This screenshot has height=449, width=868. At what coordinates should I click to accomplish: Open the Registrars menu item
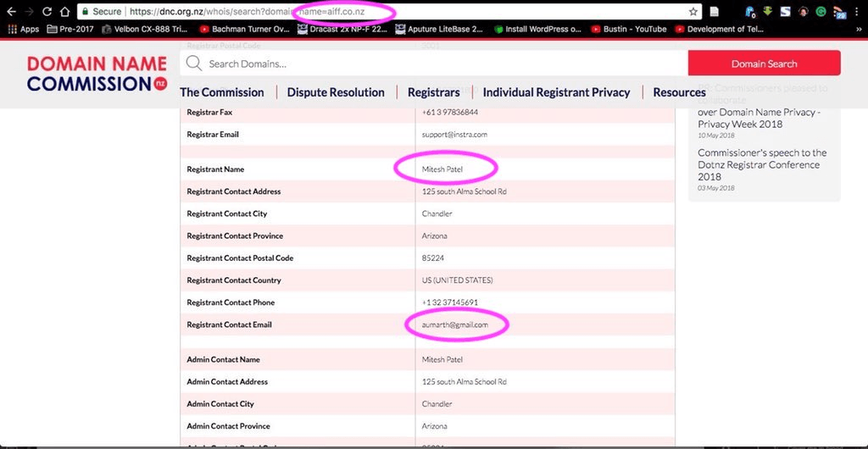(x=433, y=92)
